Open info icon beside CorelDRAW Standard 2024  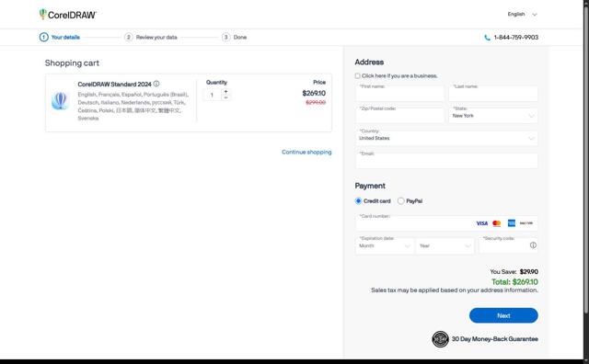pyautogui.click(x=156, y=84)
